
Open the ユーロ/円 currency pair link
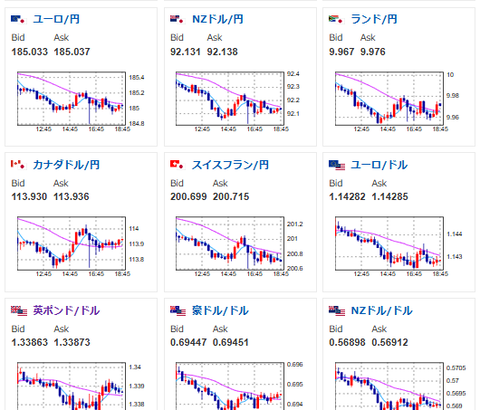[x=56, y=19]
